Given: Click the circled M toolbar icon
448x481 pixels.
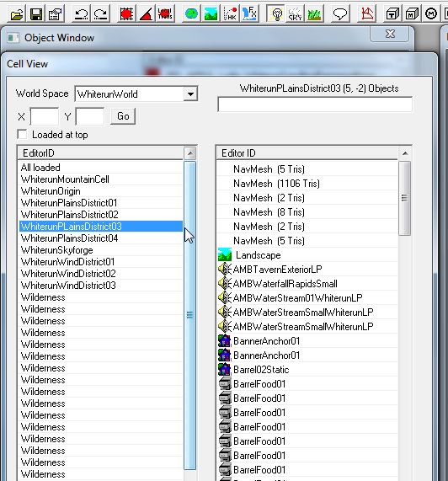Looking at the screenshot, I should click(431, 13).
